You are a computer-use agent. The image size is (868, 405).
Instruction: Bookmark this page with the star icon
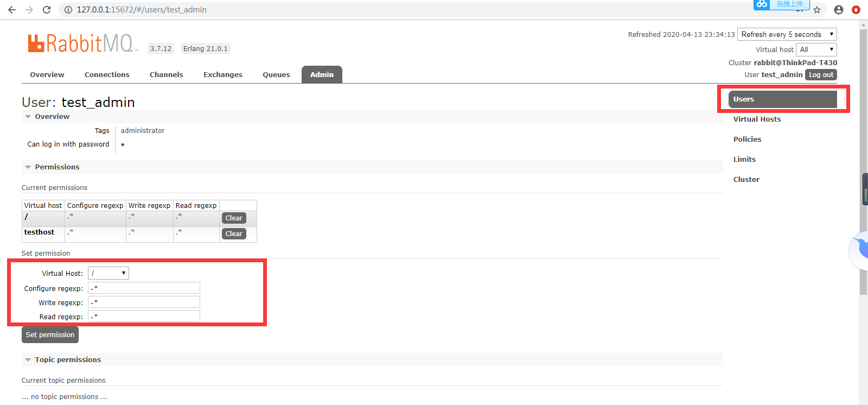817,10
